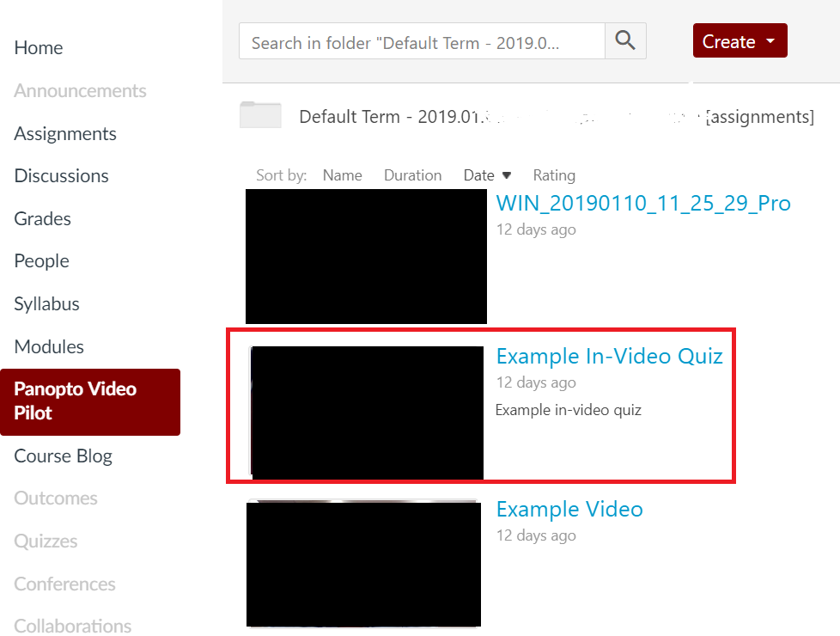
Task: Open the Example Video link
Action: pos(569,509)
